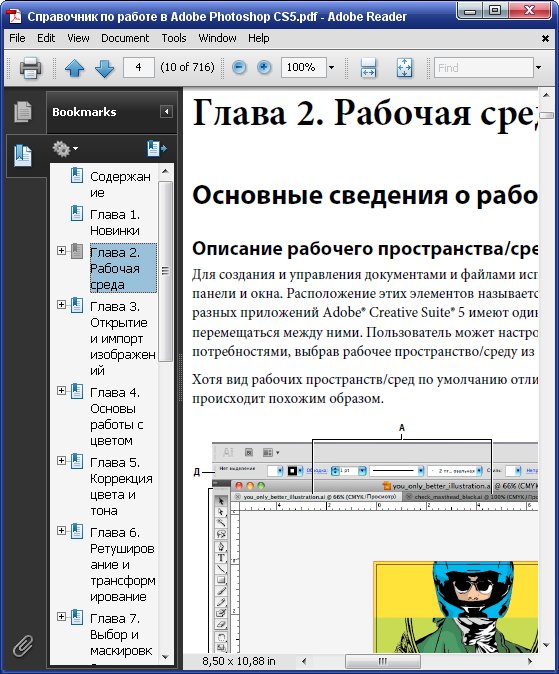Minimize the Adobe Reader window
Screen dimensions: 559x674
coord(470,11)
